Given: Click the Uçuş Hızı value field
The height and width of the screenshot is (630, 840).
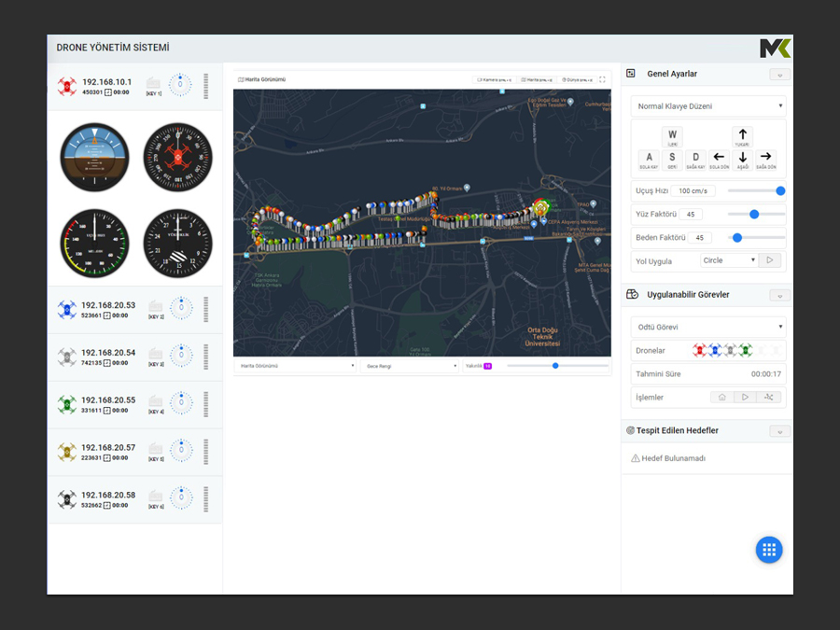Looking at the screenshot, I should click(693, 190).
